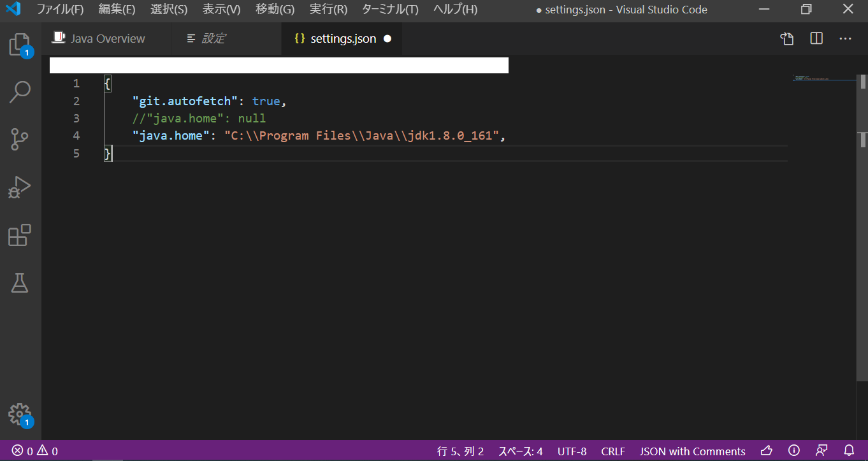
Task: Click the live share person icon in status bar
Action: 821,451
